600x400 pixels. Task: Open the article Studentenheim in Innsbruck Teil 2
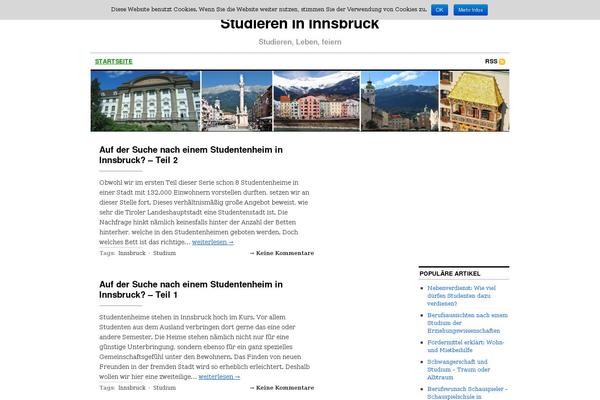click(191, 155)
